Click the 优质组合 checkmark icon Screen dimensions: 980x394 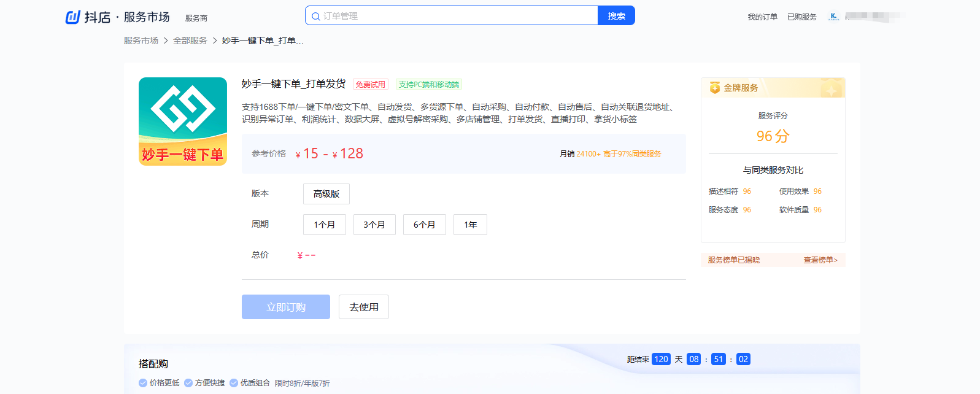pos(234,383)
